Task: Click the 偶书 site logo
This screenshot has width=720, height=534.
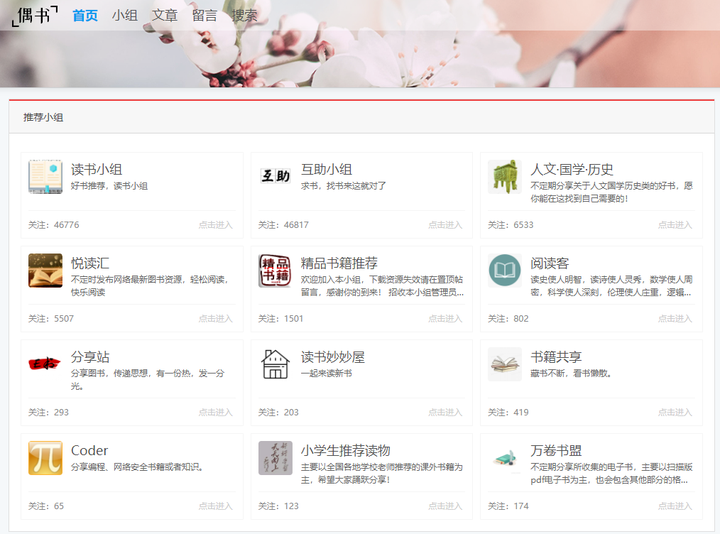Action: coord(35,16)
